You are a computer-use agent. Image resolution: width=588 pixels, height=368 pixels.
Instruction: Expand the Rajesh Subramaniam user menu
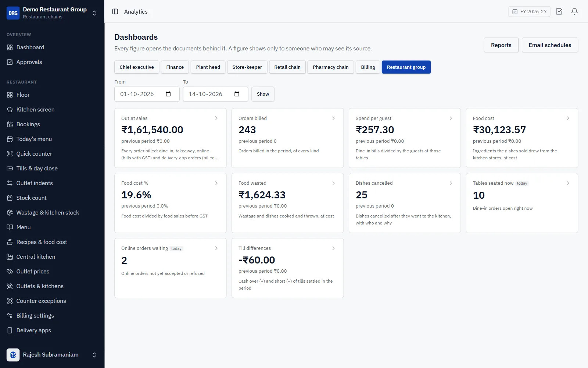(x=94, y=355)
